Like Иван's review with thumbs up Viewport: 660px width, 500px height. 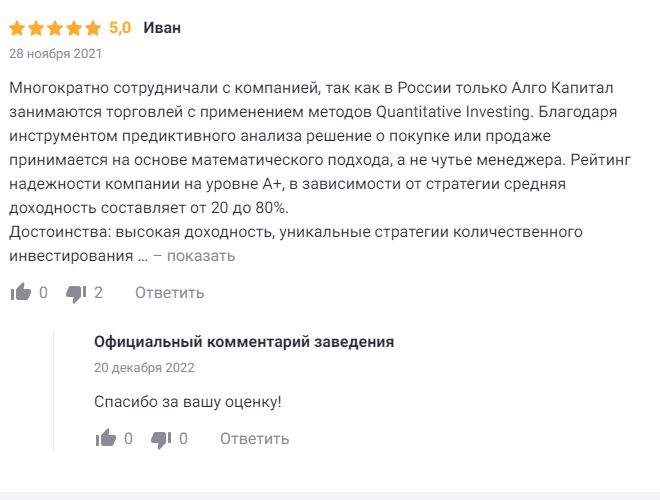pyautogui.click(x=20, y=292)
